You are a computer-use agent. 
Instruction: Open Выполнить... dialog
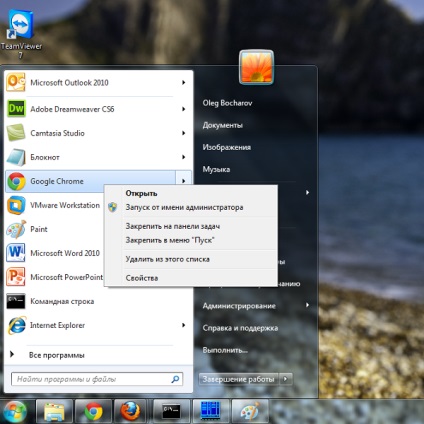click(x=225, y=350)
